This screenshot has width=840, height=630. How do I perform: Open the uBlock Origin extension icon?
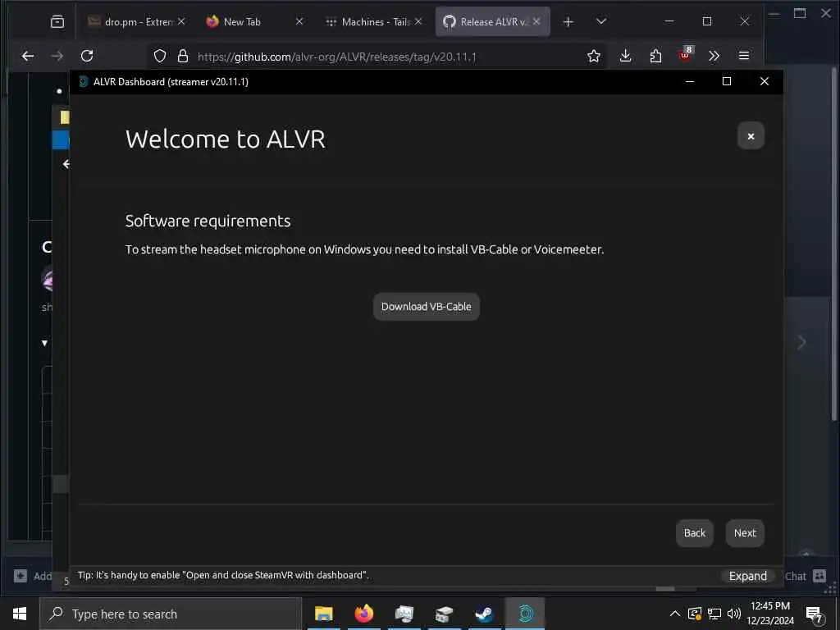(685, 55)
